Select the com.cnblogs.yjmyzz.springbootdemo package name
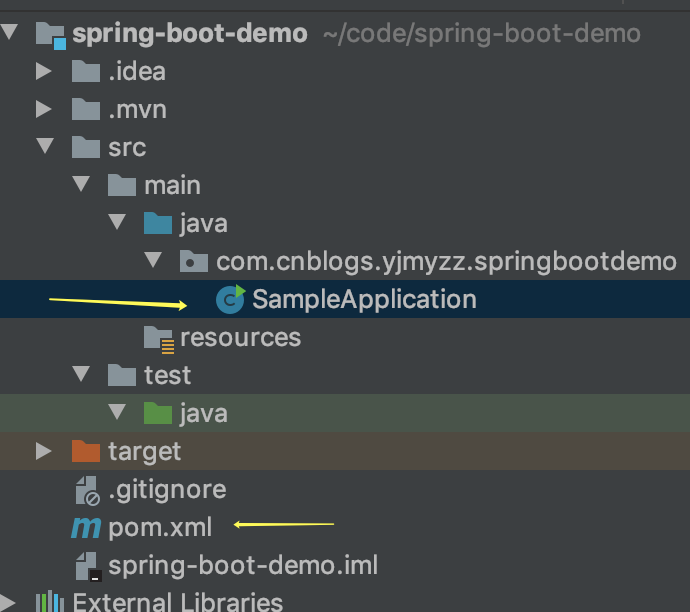The image size is (690, 612). (446, 262)
